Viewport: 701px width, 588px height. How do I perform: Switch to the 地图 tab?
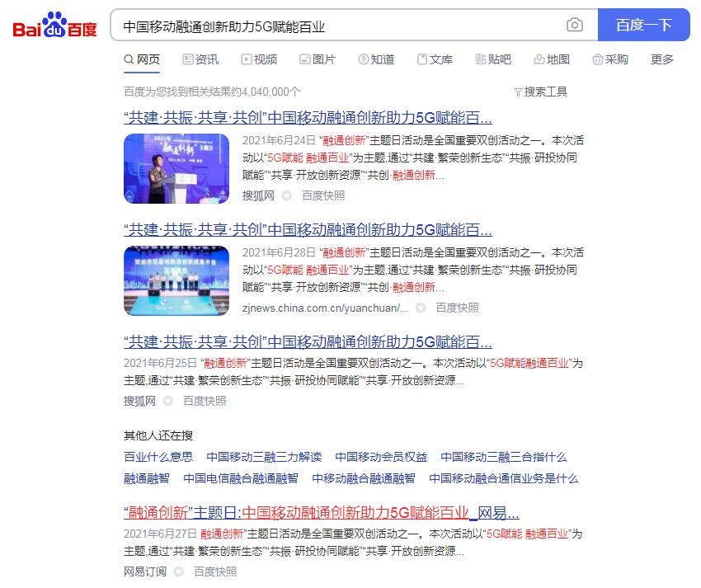552,59
